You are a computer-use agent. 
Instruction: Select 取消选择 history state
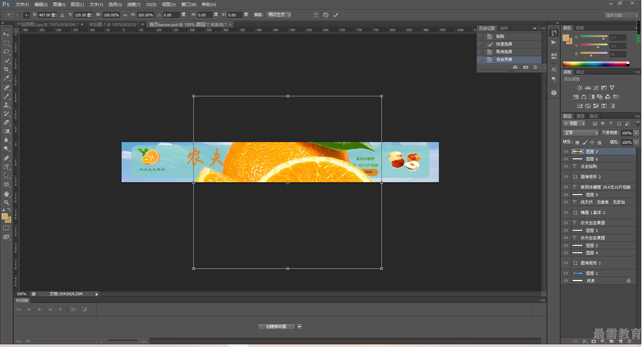(509, 52)
